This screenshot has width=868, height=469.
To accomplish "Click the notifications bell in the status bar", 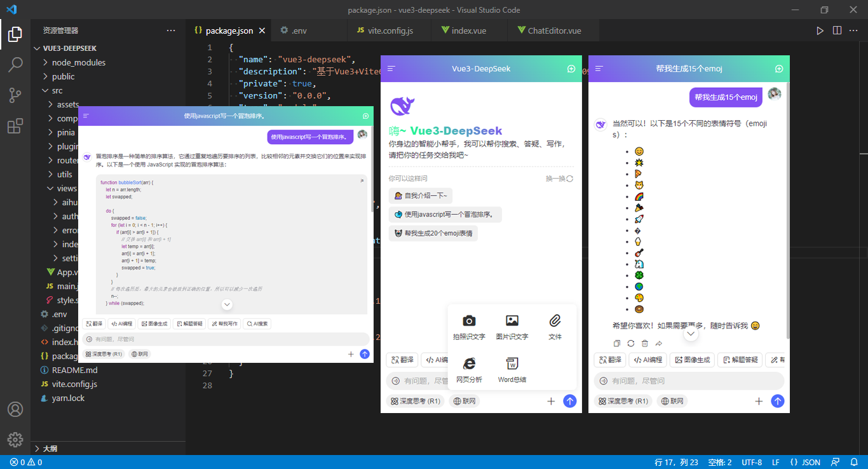I will pyautogui.click(x=854, y=462).
